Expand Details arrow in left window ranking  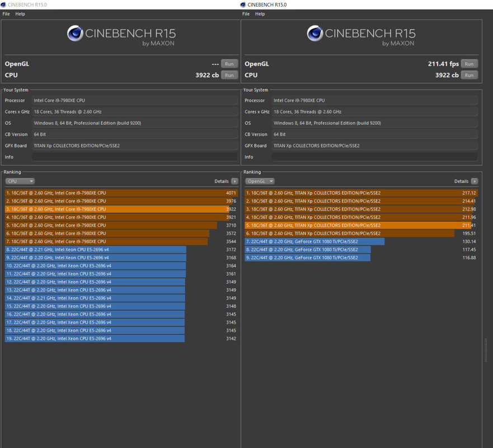(x=234, y=181)
